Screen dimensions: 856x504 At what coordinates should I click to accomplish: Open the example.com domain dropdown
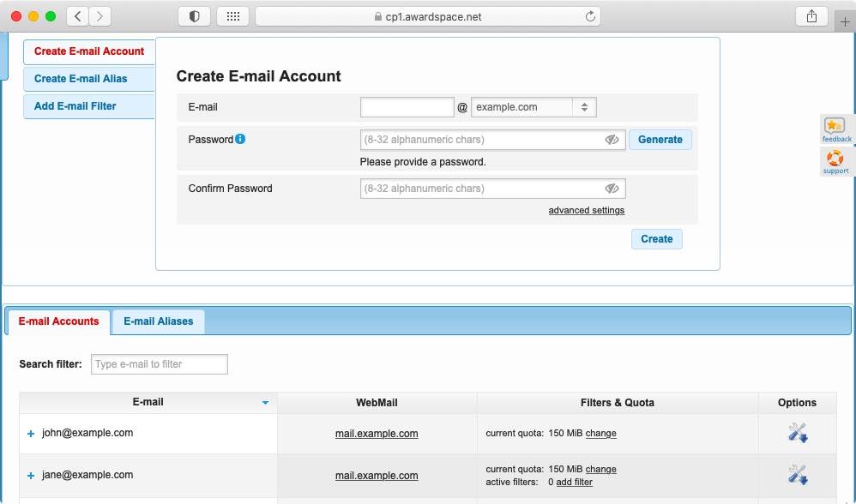[533, 106]
